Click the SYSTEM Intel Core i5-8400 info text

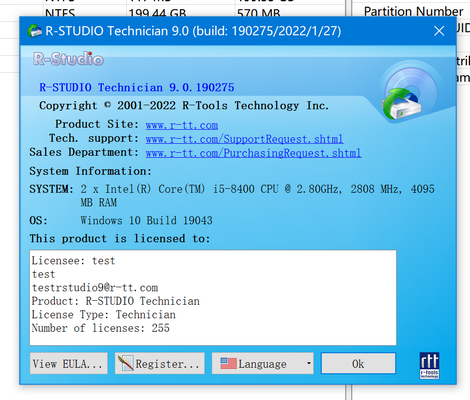click(257, 196)
